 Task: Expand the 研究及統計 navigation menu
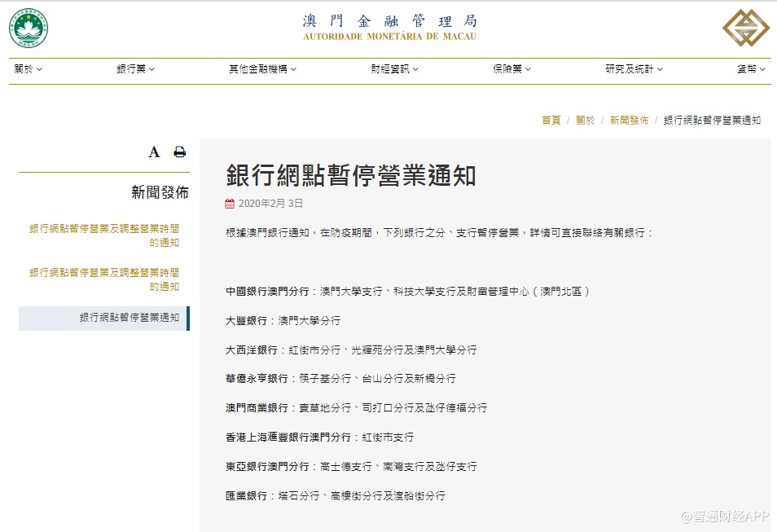[x=634, y=69]
